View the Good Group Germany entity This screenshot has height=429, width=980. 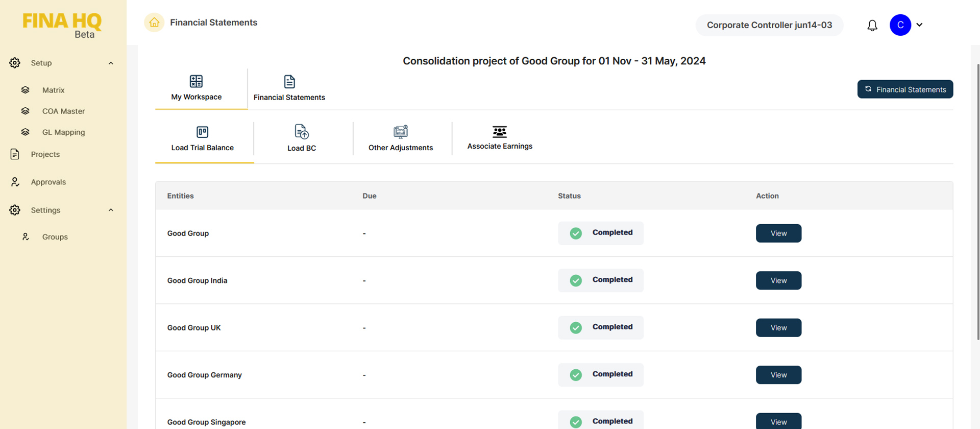(x=778, y=375)
